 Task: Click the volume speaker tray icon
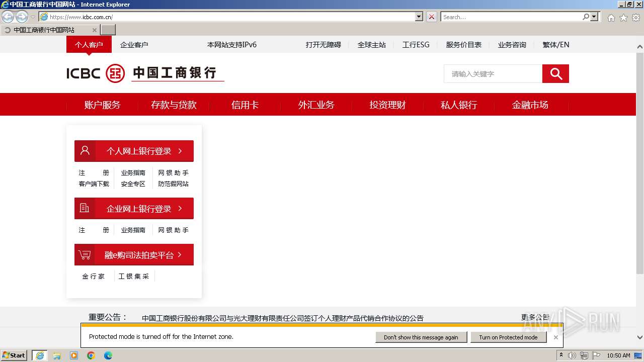tap(572, 355)
